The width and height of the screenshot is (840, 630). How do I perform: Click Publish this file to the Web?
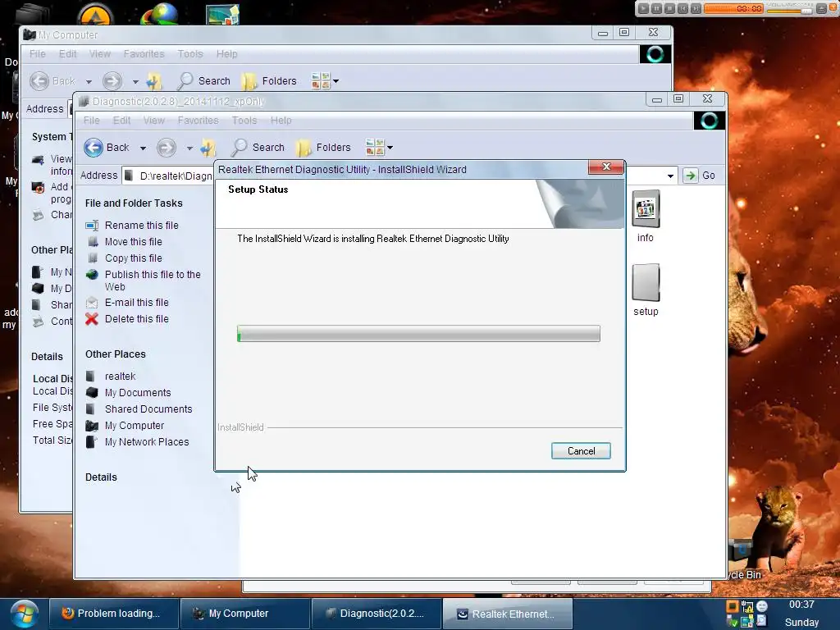point(153,281)
